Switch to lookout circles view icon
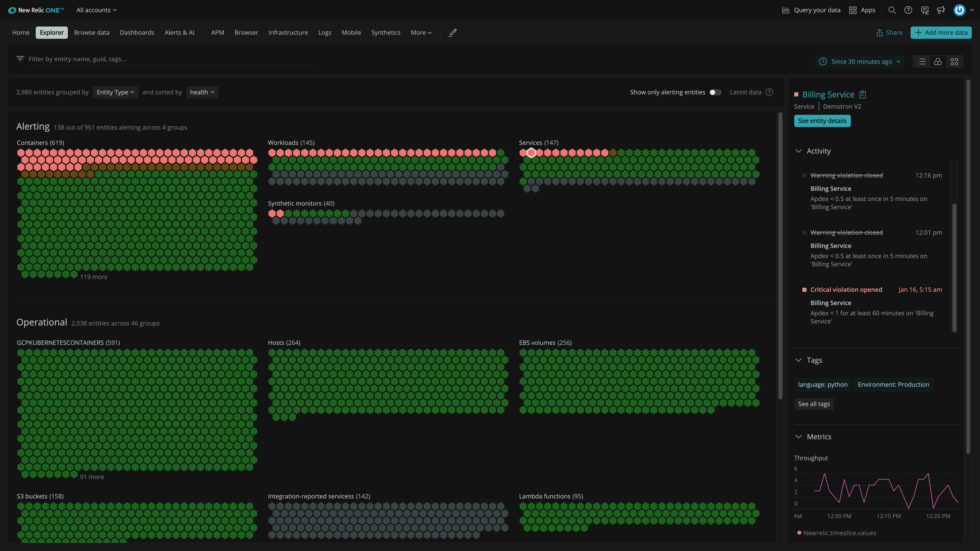This screenshot has height=551, width=980. pos(954,61)
